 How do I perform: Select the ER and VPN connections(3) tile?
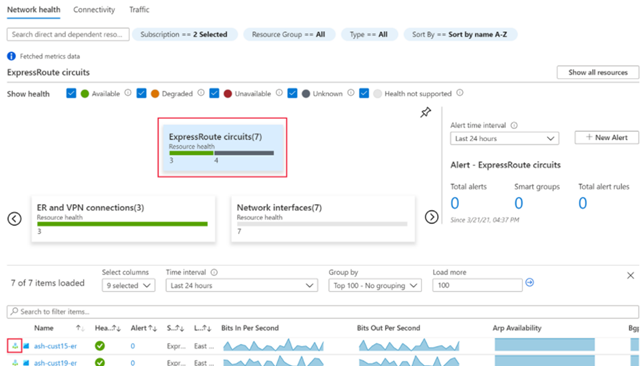click(123, 219)
